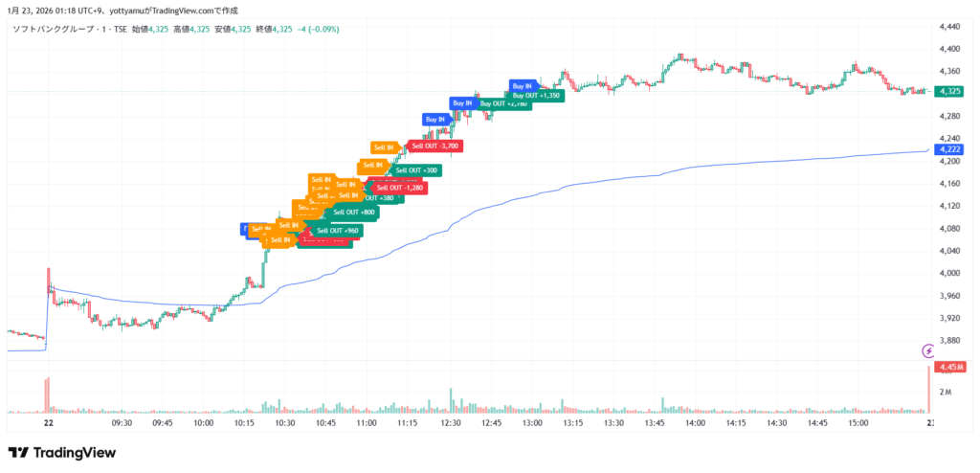This screenshot has width=980, height=473.
Task: Click the 12:30 time axis label
Action: point(450,422)
